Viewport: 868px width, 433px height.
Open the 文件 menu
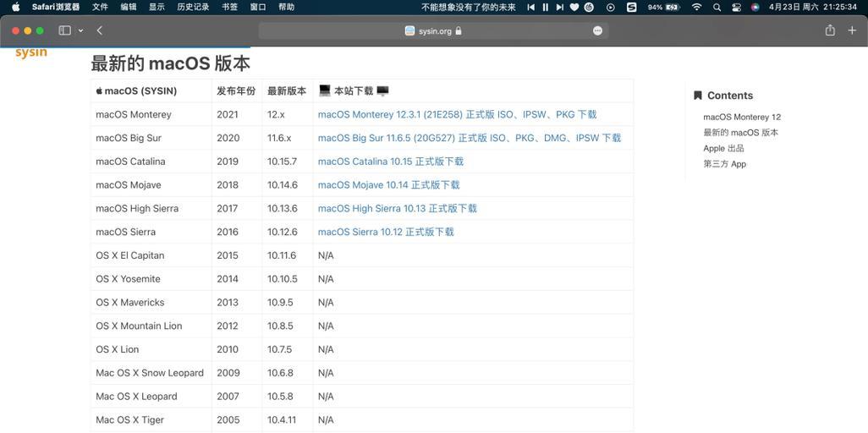tap(100, 8)
